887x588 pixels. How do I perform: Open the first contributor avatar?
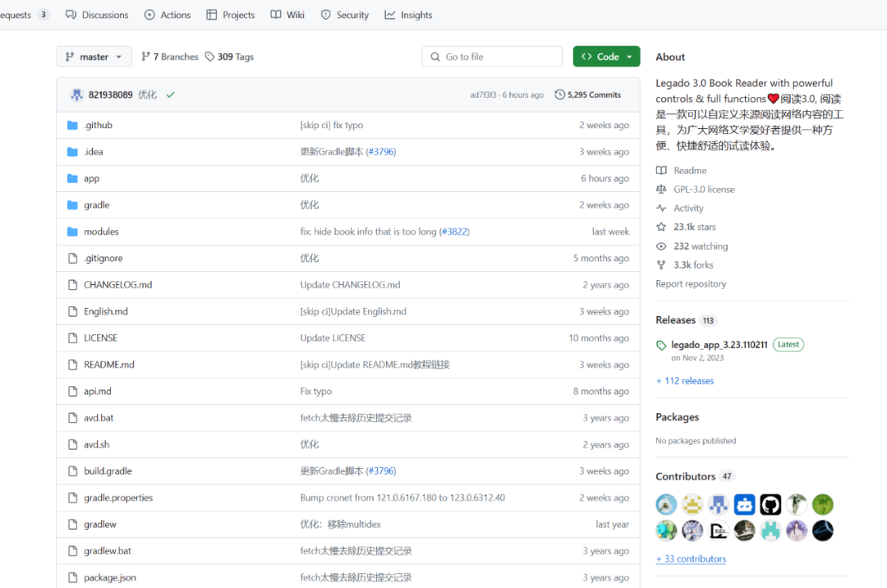(x=666, y=503)
